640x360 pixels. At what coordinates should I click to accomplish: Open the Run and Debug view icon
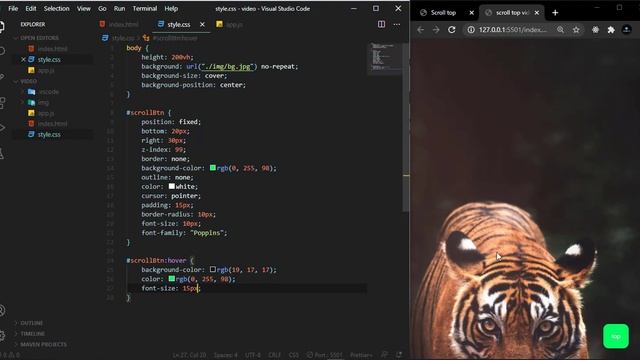click(2, 128)
